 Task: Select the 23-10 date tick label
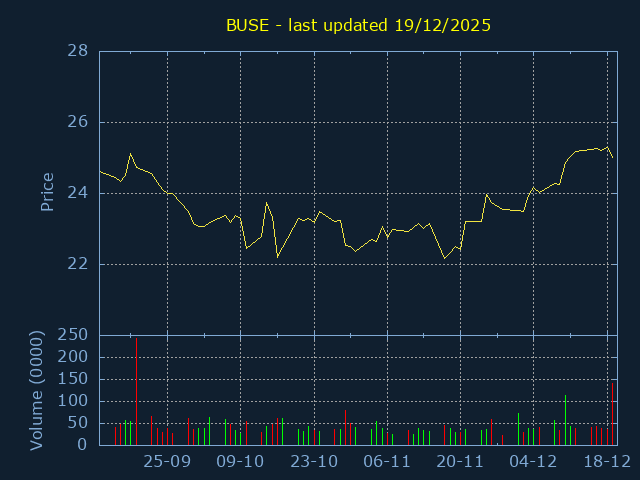click(x=314, y=462)
